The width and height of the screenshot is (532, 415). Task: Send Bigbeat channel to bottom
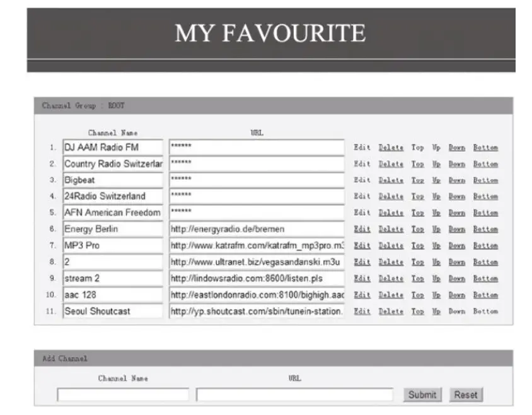pos(485,180)
